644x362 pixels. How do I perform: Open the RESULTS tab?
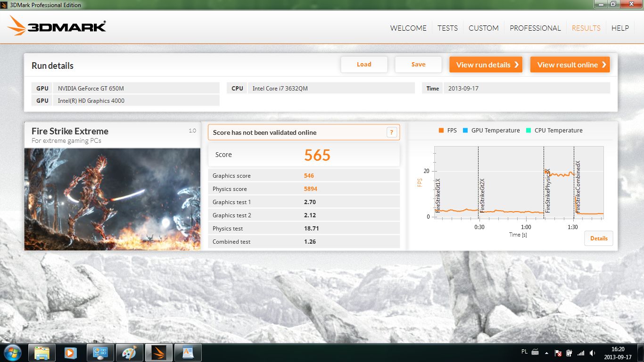point(586,28)
